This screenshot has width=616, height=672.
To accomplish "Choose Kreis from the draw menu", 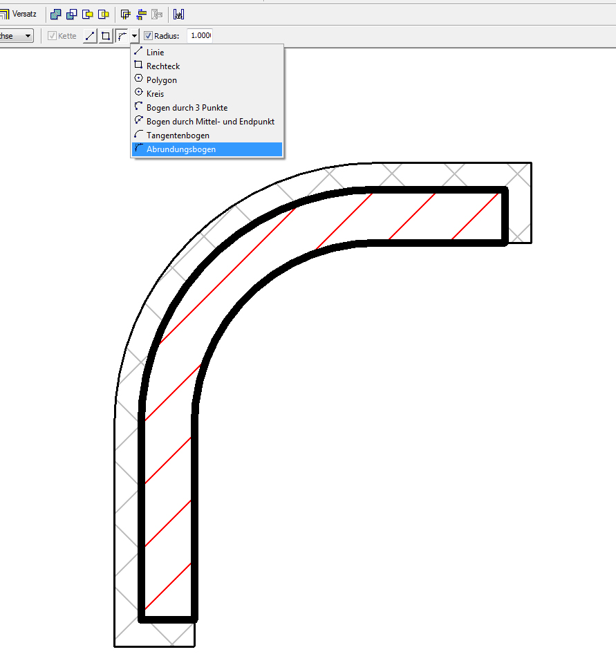I will pos(207,94).
